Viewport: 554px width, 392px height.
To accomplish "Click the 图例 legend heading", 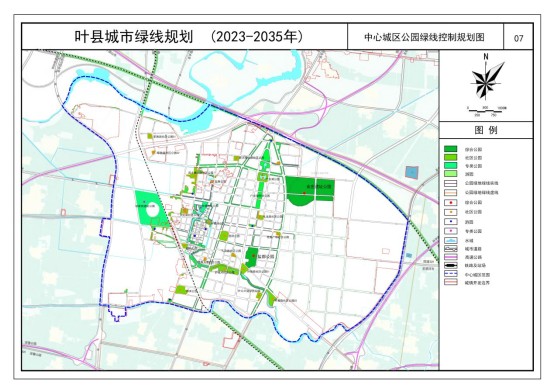I will coord(486,130).
